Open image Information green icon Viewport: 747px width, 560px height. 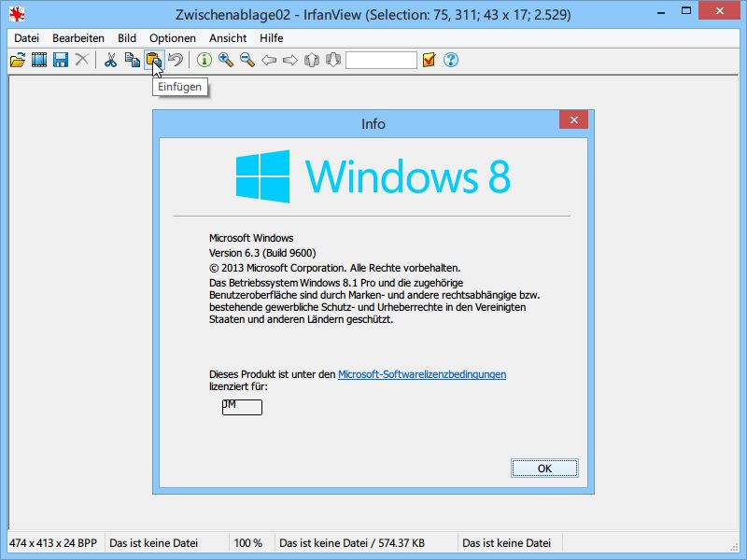click(x=204, y=60)
